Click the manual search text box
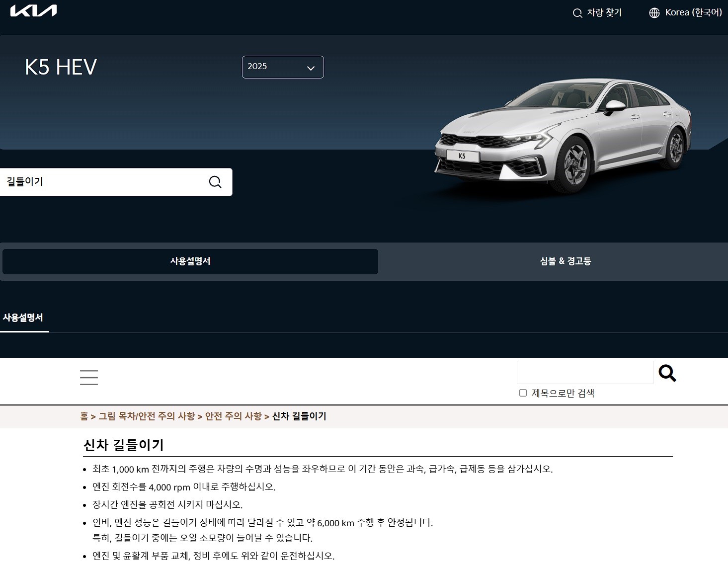The height and width of the screenshot is (564, 728). tap(585, 373)
